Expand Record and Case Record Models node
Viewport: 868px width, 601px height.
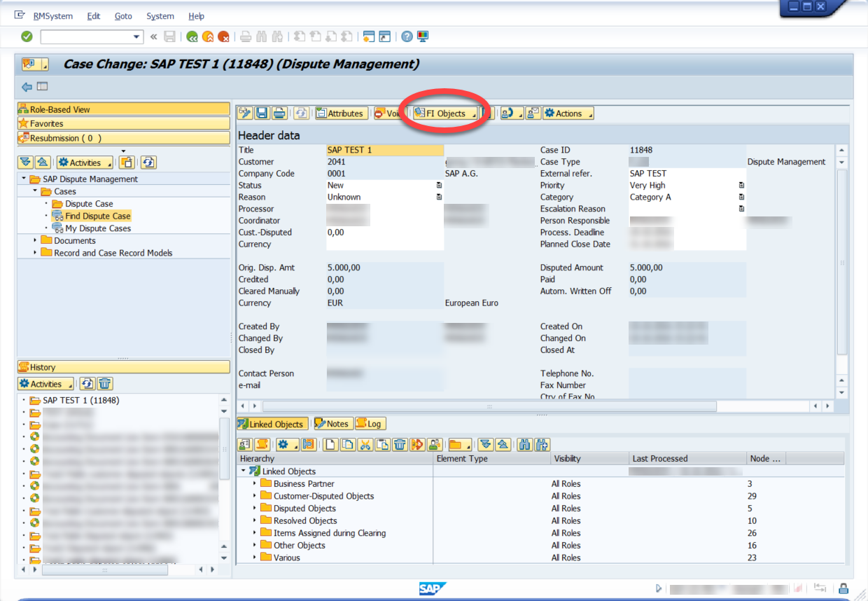click(x=35, y=253)
